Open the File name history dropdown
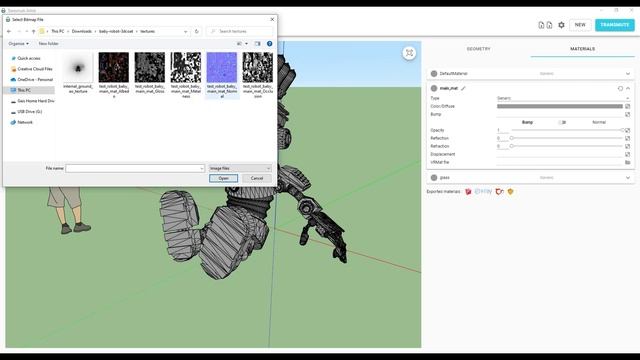This screenshot has width=640, height=360. (x=202, y=168)
